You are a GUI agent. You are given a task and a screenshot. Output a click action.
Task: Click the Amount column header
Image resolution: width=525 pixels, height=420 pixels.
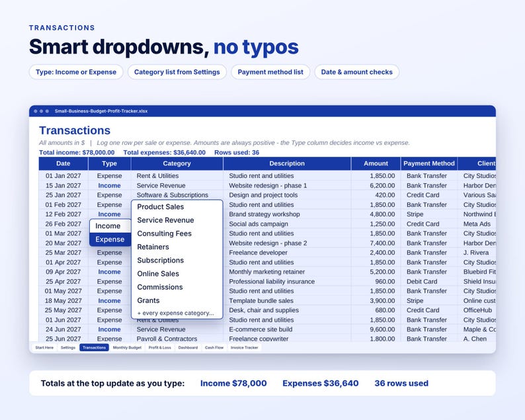click(x=376, y=163)
